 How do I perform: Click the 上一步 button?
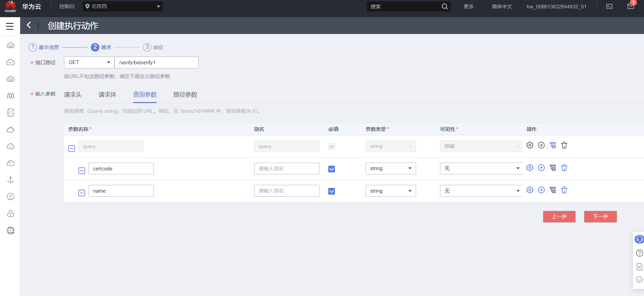559,217
